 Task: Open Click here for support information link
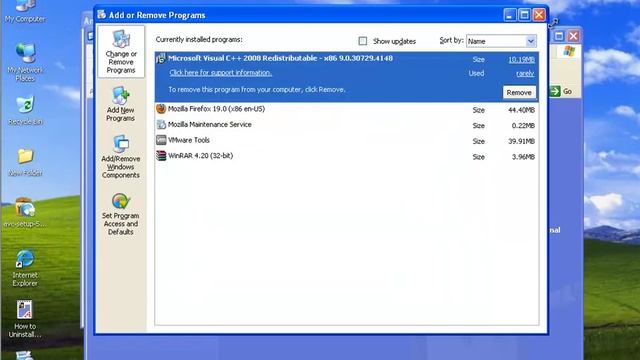[x=220, y=73]
